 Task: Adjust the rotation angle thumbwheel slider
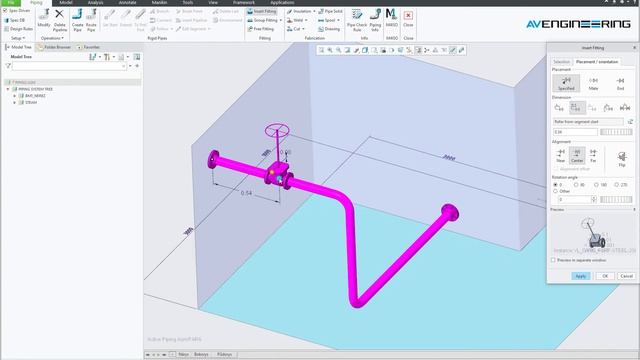pyautogui.click(x=616, y=199)
